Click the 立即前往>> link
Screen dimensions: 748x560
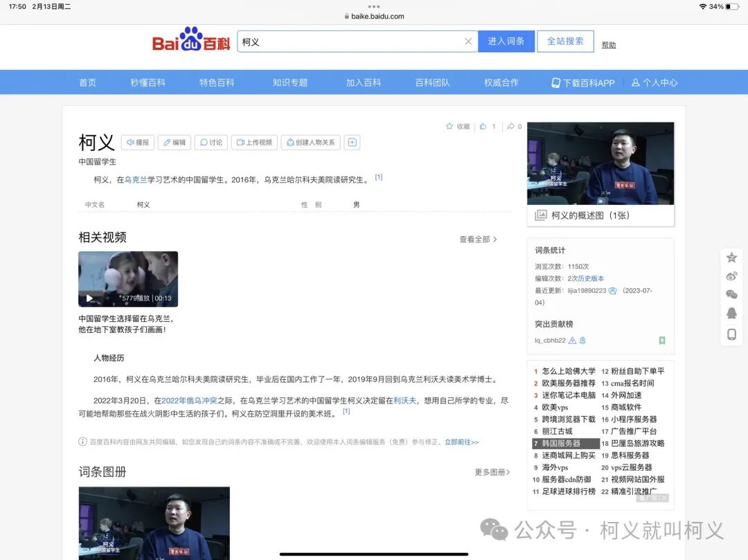pyautogui.click(x=461, y=442)
